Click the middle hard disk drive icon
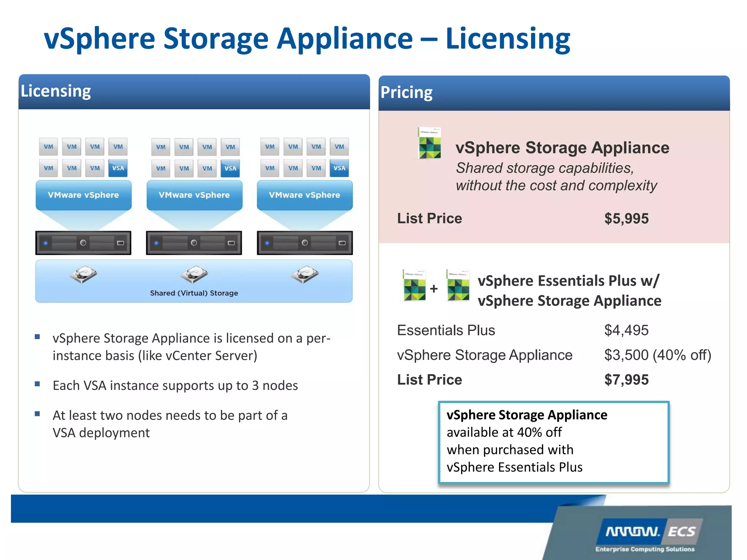 (x=194, y=274)
